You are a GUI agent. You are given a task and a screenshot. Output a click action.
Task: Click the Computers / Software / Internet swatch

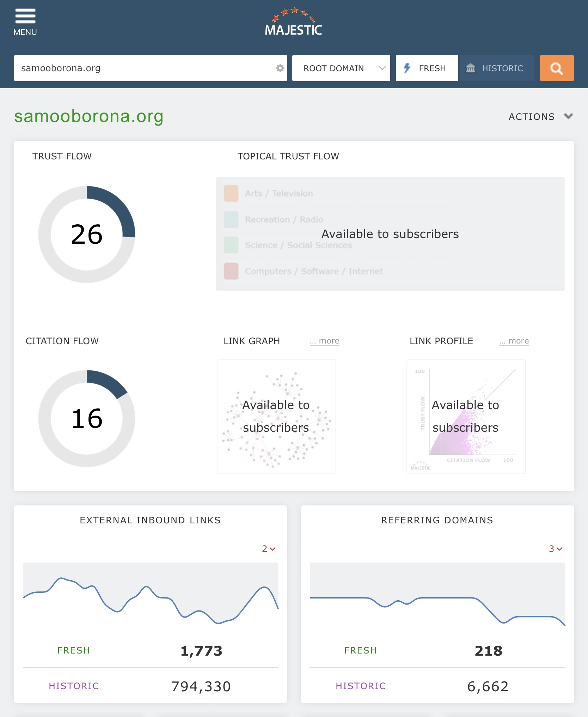[x=231, y=271]
